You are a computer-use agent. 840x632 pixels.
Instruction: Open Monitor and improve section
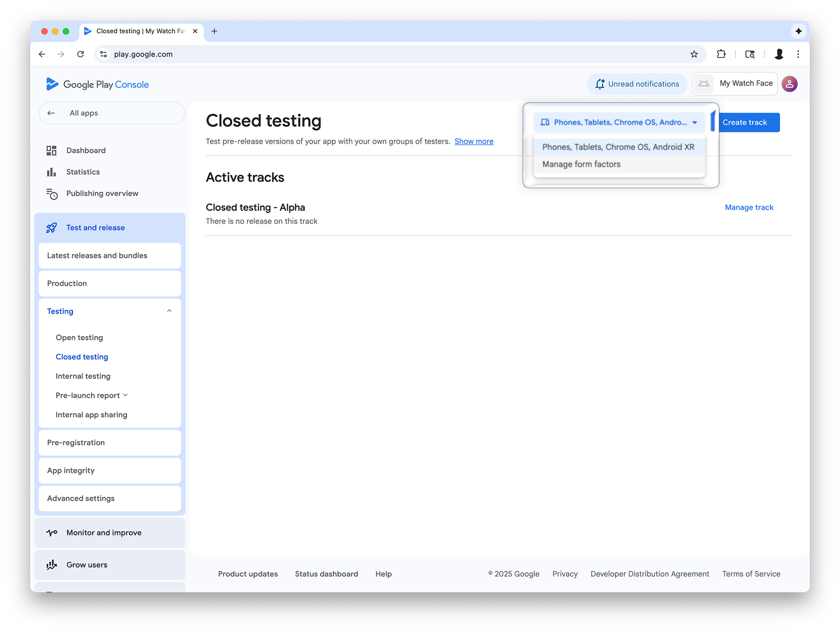click(x=103, y=532)
